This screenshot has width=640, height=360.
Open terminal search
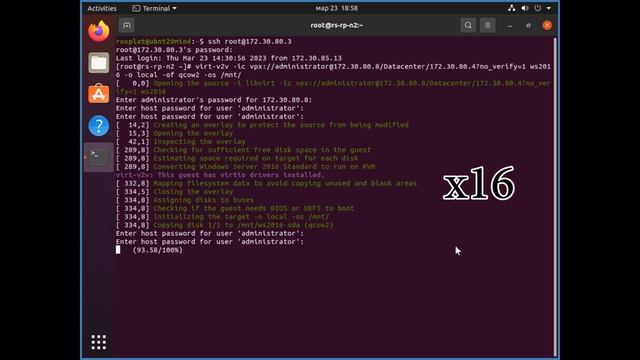coord(468,25)
